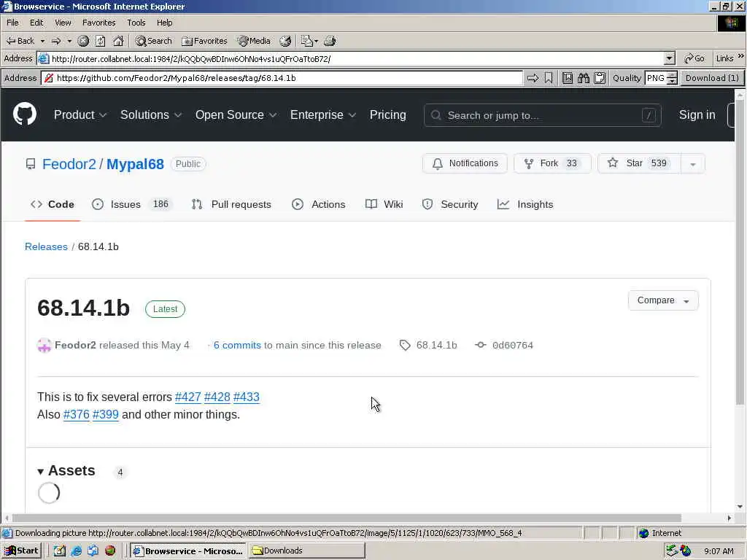Expand the Solutions navigation dropdown
Image resolution: width=747 pixels, height=560 pixels.
[x=150, y=114]
